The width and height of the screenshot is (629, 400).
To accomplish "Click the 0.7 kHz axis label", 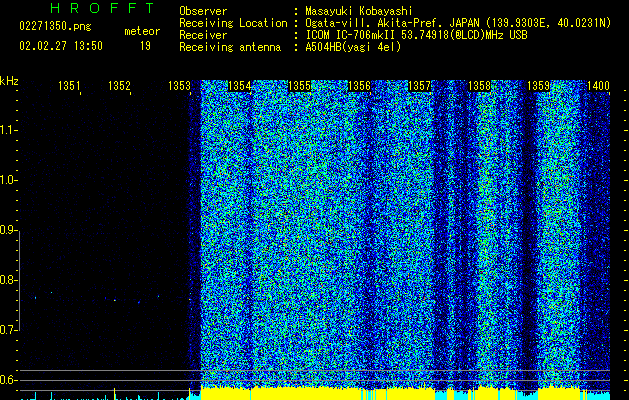I will point(7,330).
